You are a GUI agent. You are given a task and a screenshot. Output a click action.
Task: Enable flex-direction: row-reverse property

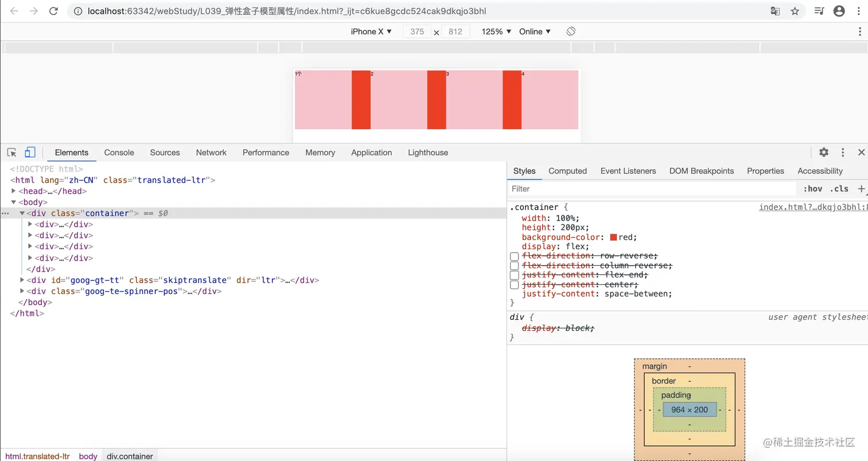pyautogui.click(x=514, y=256)
